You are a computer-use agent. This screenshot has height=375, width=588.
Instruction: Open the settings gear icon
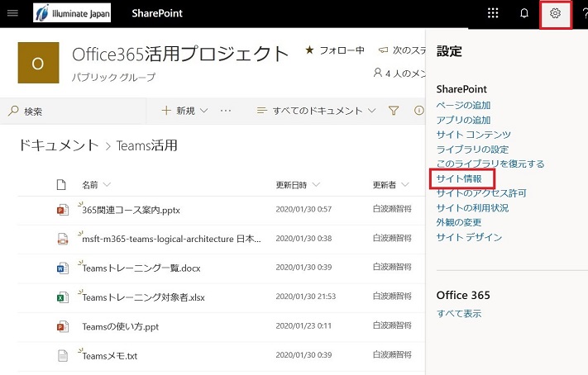555,14
